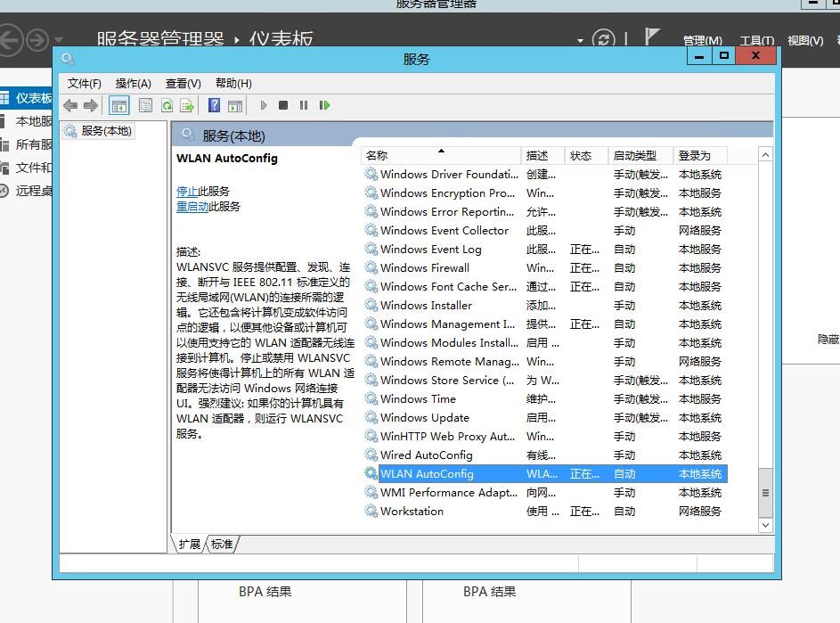
Task: Click the forward navigation arrow
Action: 88,105
